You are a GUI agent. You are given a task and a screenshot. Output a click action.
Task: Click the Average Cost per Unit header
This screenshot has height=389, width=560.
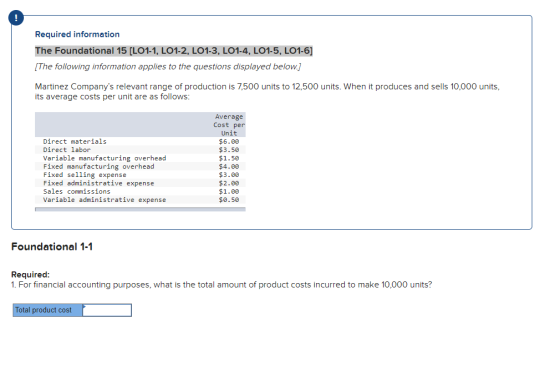pos(229,125)
